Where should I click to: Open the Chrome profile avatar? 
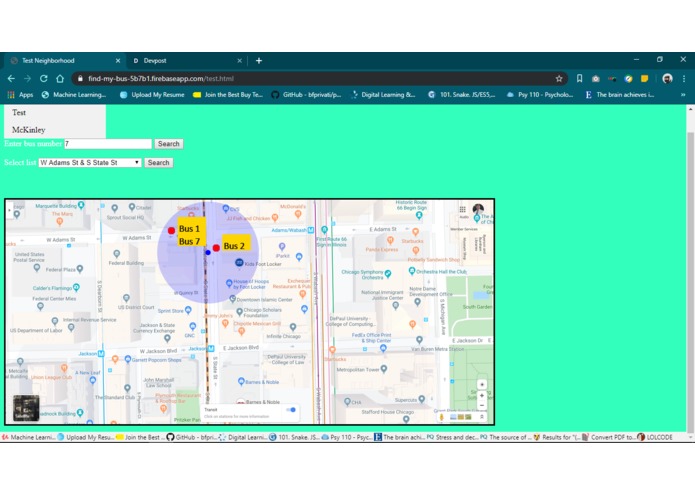[x=667, y=78]
